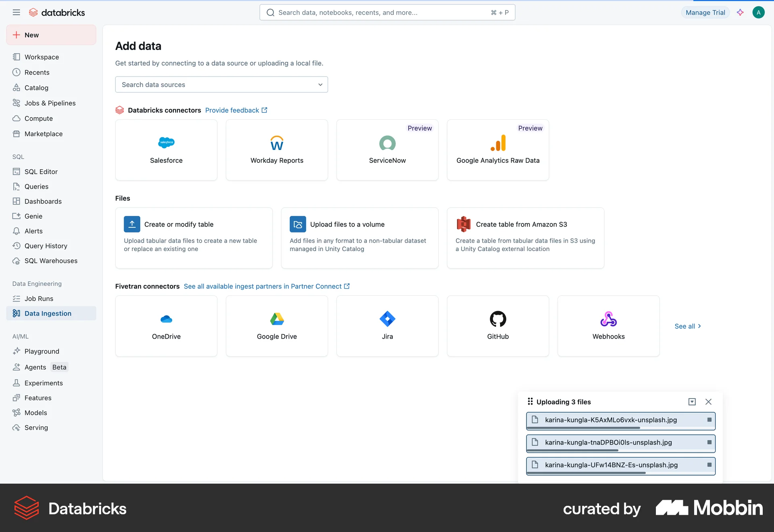Click the Manage Trial button
The height and width of the screenshot is (532, 774).
click(705, 12)
